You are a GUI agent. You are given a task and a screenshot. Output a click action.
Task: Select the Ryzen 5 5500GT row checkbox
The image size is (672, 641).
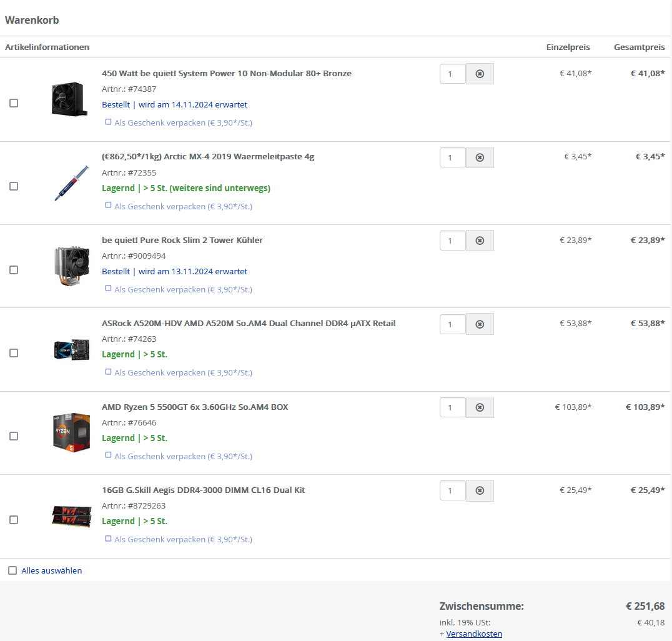[x=14, y=436]
